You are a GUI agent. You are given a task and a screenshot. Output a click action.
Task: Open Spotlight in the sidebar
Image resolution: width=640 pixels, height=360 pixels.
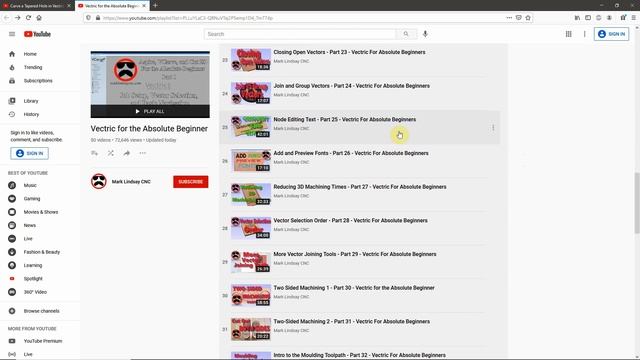(x=33, y=279)
